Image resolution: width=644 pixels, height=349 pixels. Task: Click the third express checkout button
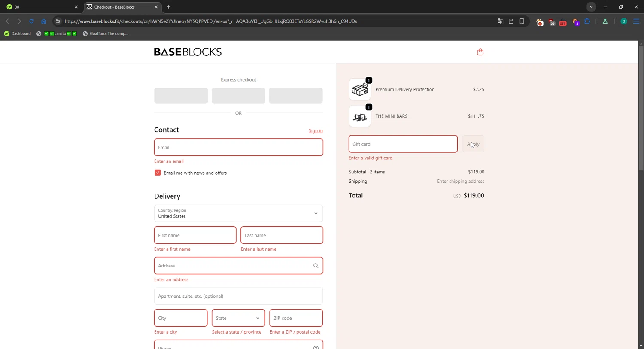tap(296, 96)
